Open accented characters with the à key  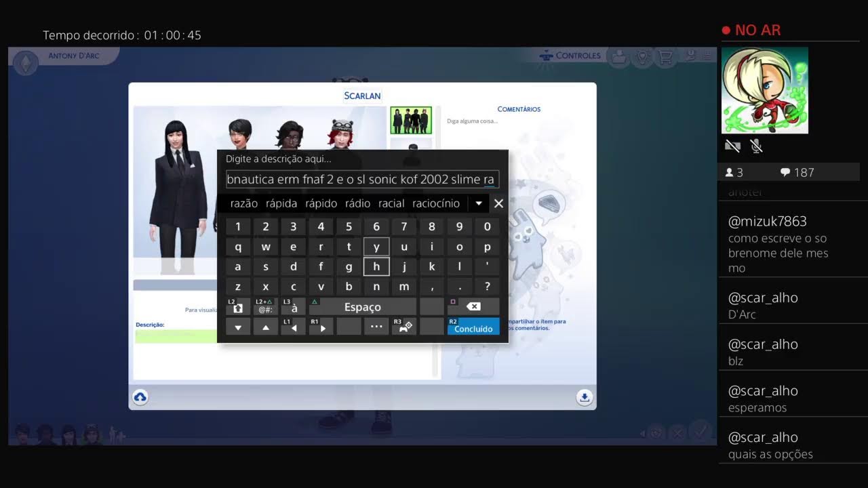[x=293, y=307]
